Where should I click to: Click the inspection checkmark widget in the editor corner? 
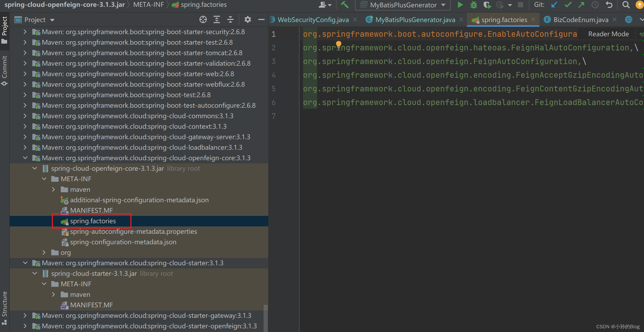641,34
